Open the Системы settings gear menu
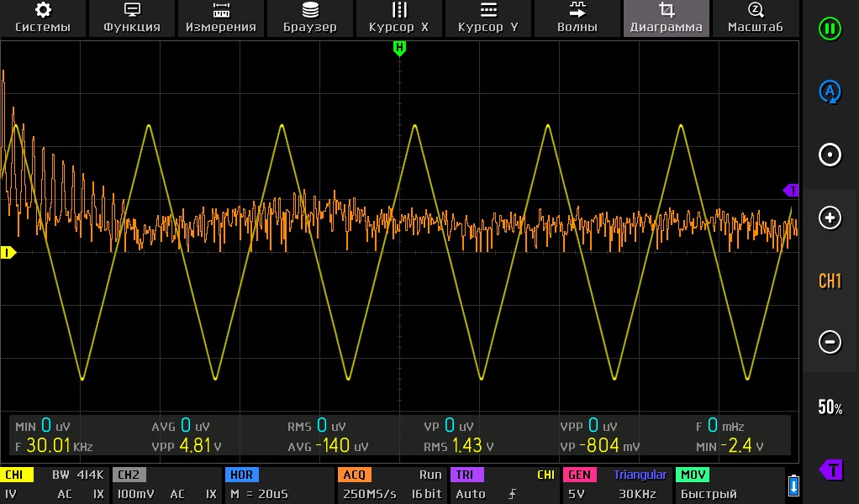859x504 pixels. 43,18
